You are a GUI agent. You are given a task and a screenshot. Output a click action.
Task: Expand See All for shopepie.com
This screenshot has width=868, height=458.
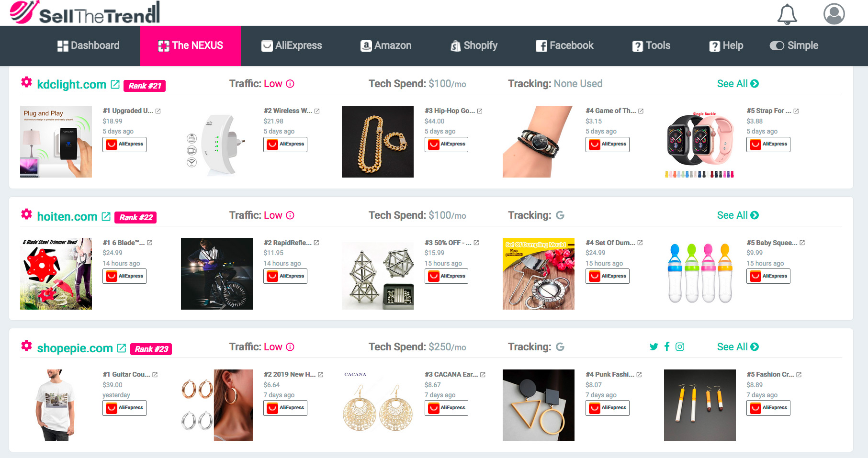(x=738, y=347)
